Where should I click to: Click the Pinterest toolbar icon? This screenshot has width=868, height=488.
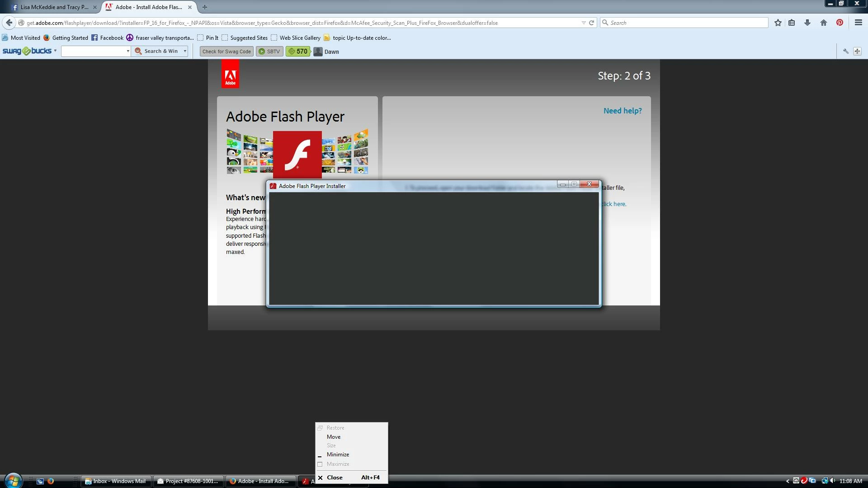[840, 23]
